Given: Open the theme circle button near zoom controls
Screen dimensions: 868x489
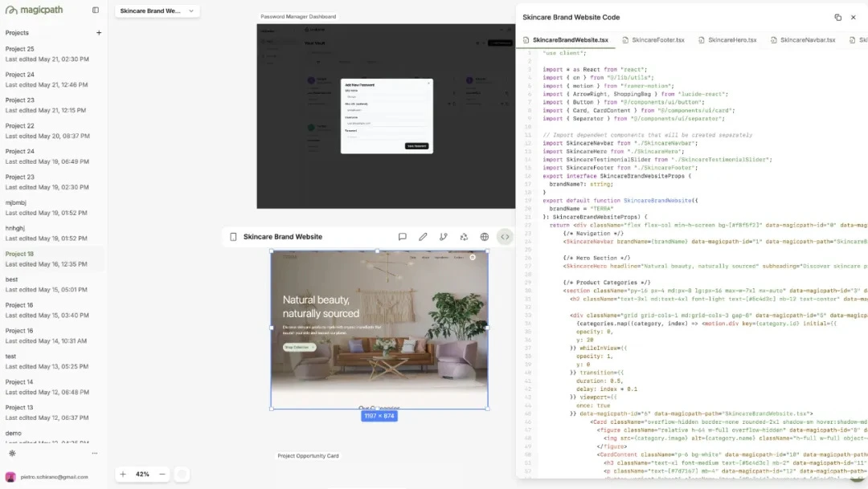Looking at the screenshot, I should (182, 475).
